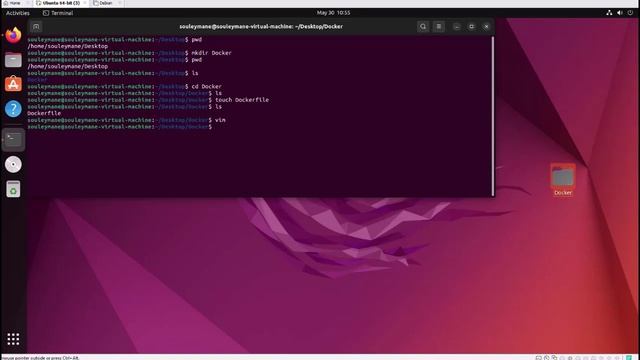Screen dimensions: 640x360
Task: Click the volume icon in the top bar
Action: point(620,13)
